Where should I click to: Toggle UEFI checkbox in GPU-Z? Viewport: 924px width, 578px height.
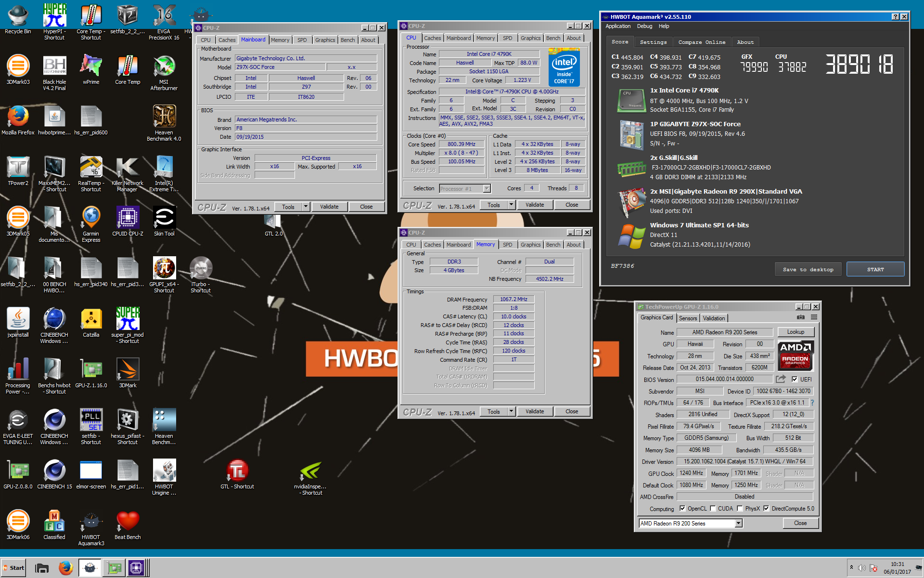click(x=795, y=379)
